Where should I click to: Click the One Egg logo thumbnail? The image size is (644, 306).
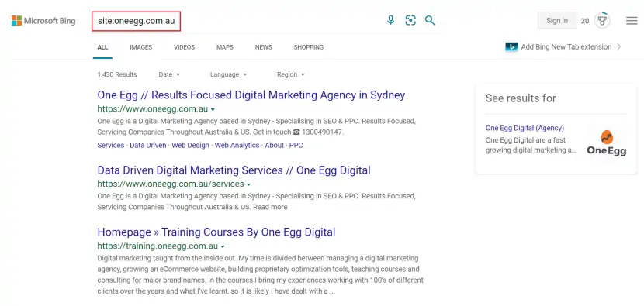(x=606, y=143)
